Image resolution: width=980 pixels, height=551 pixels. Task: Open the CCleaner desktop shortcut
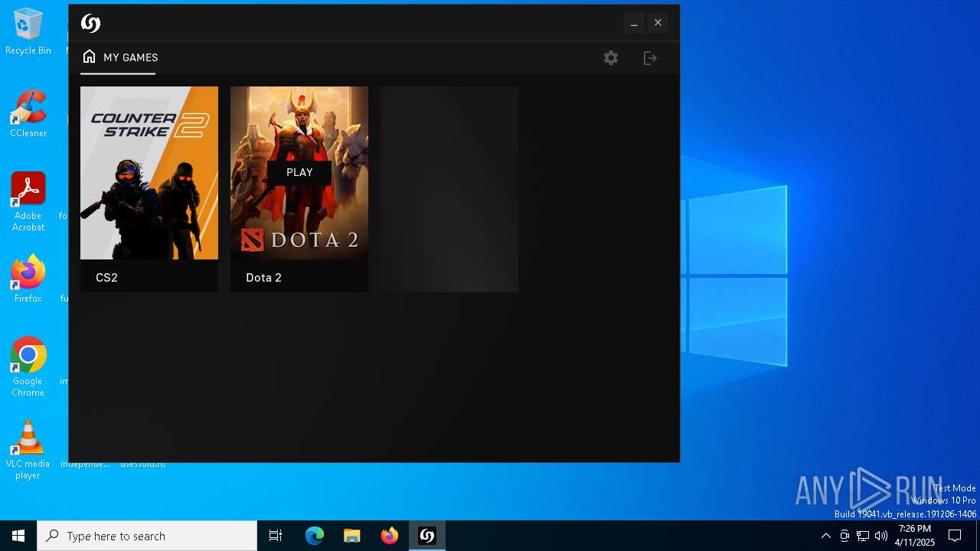coord(28,114)
